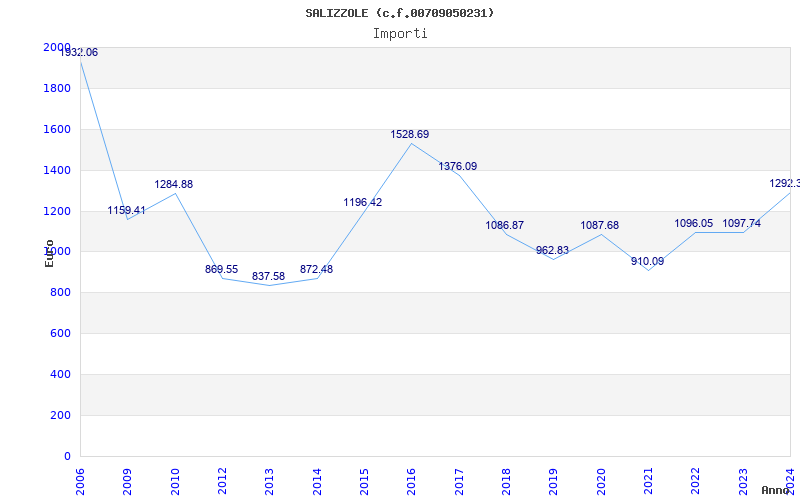Select the 1528.69 data label

pos(410,134)
